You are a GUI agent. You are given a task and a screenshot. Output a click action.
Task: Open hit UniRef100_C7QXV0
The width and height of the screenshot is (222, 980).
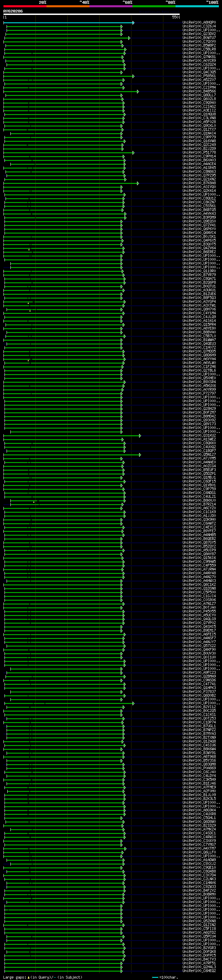(199, 41)
